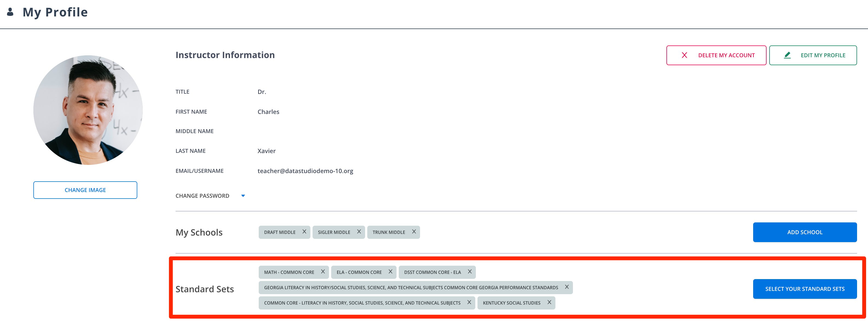Click the Common Core Literacy in History tag text

pyautogui.click(x=362, y=303)
